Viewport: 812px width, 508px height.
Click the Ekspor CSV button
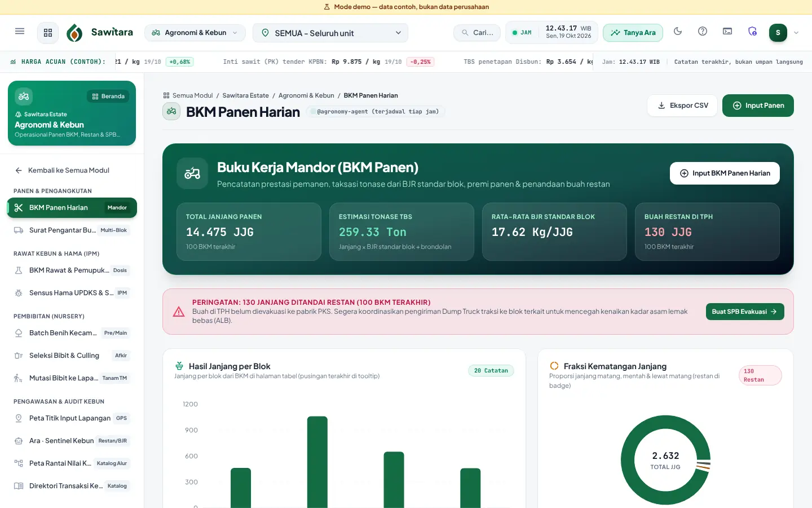point(682,106)
